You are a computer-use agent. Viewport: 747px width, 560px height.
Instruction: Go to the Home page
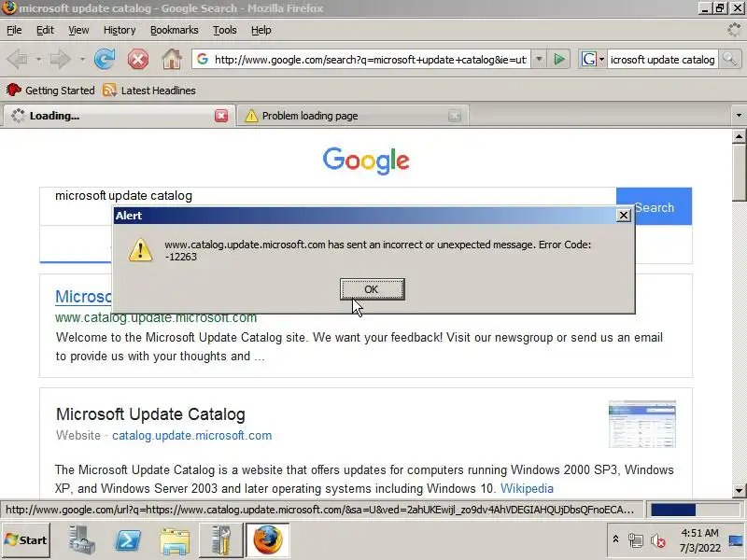coord(172,60)
